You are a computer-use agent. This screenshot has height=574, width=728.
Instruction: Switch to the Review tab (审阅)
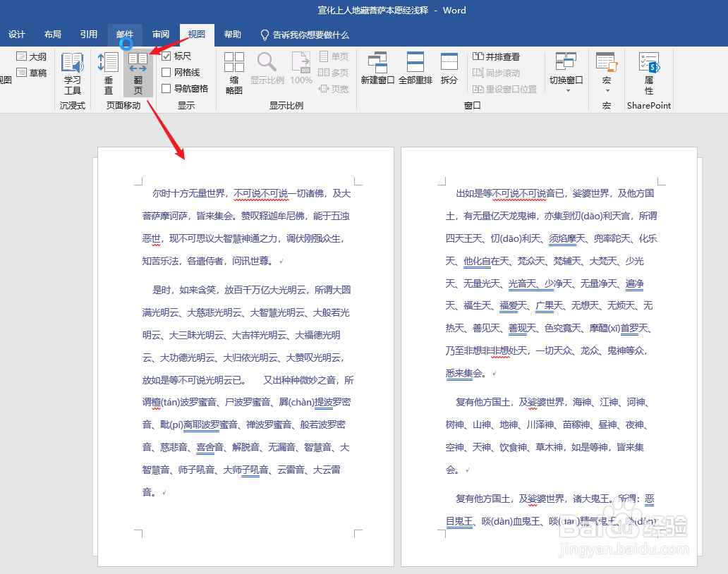pyautogui.click(x=160, y=34)
